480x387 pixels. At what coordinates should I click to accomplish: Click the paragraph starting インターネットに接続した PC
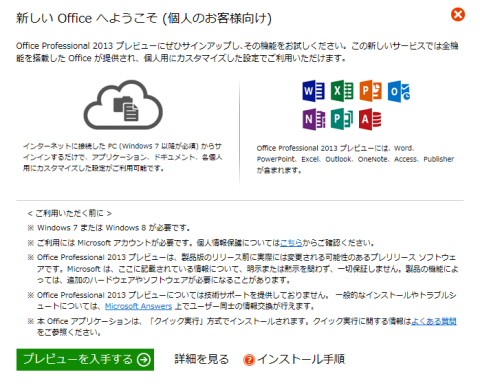coord(123,157)
